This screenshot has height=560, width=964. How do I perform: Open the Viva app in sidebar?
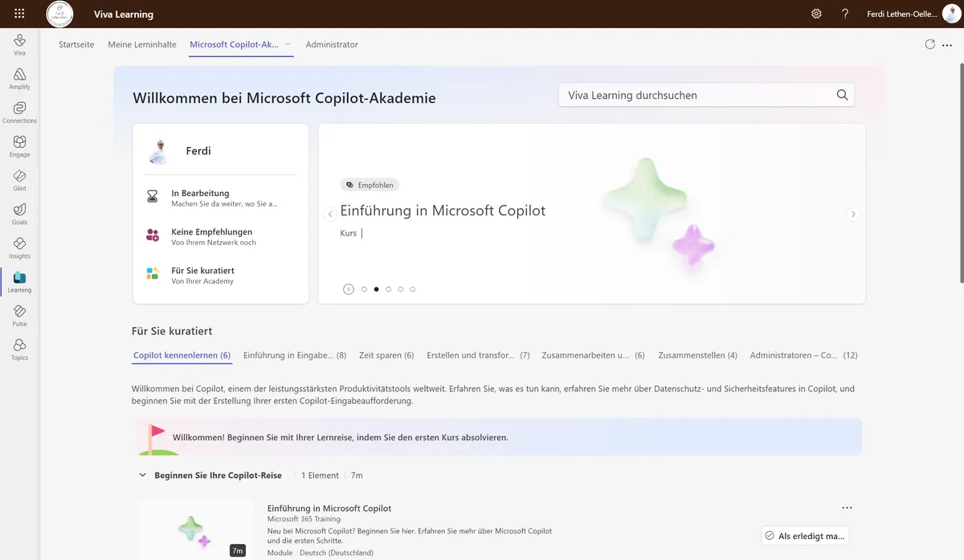pyautogui.click(x=19, y=44)
